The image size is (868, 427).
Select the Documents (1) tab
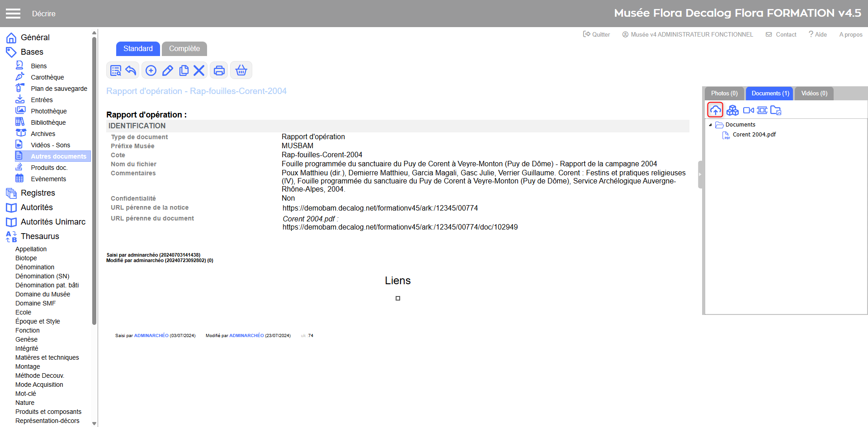pyautogui.click(x=770, y=94)
